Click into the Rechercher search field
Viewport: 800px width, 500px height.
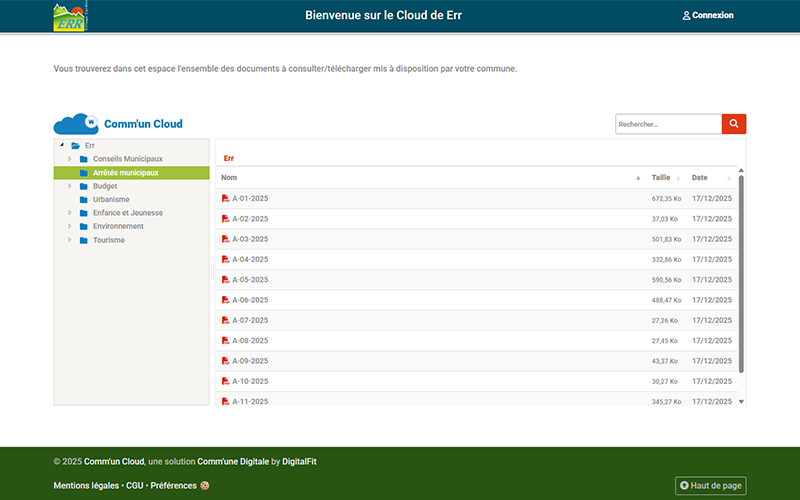tap(668, 124)
